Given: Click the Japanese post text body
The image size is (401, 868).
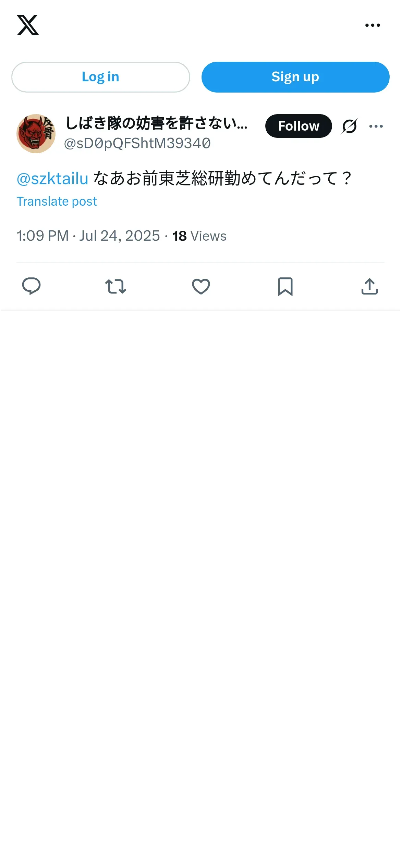Looking at the screenshot, I should pos(222,179).
